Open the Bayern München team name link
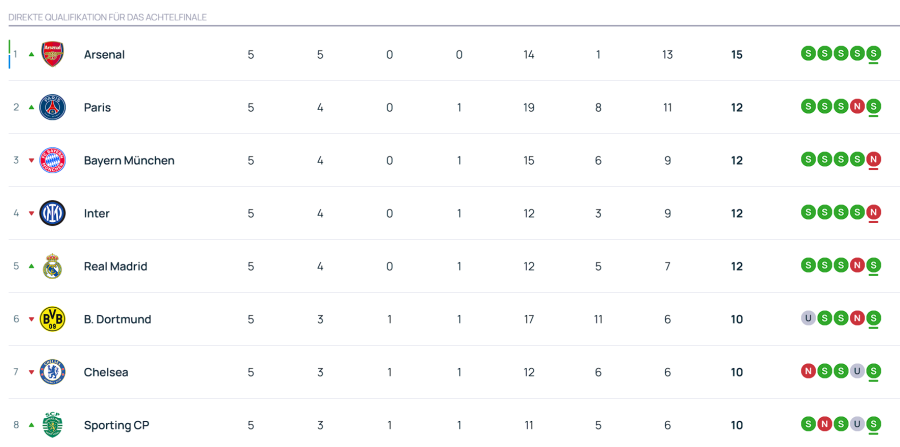This screenshot has height=447, width=900. click(x=129, y=160)
